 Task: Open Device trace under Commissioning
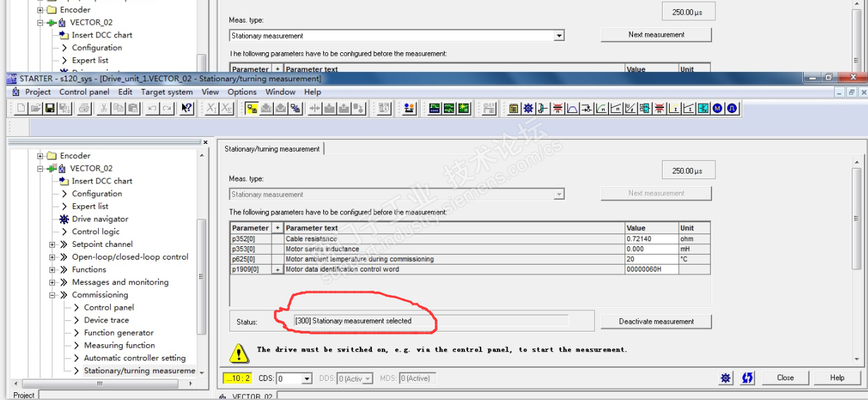[106, 320]
